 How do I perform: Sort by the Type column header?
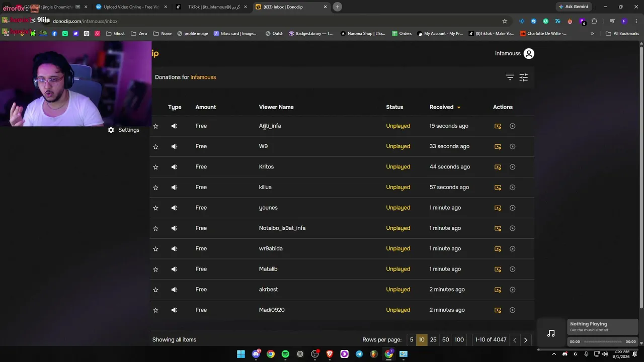[x=175, y=107]
